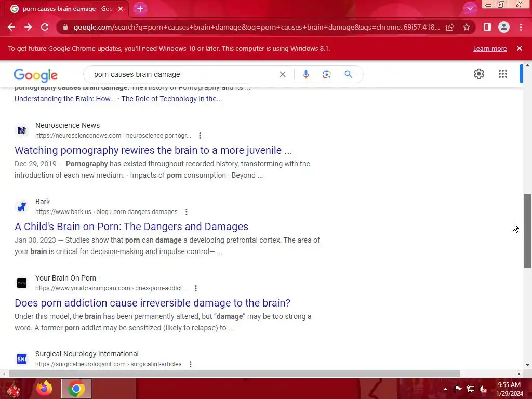532x399 pixels.
Task: Open the muted volume control
Action: (483, 389)
